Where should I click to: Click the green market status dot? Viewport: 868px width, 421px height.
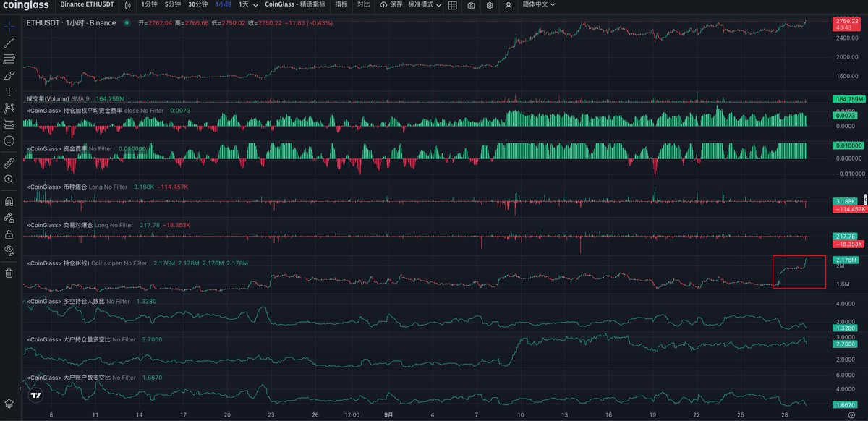(x=127, y=23)
